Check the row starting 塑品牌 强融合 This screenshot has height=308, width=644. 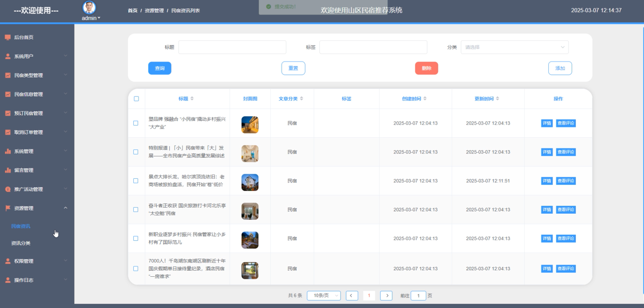(136, 123)
